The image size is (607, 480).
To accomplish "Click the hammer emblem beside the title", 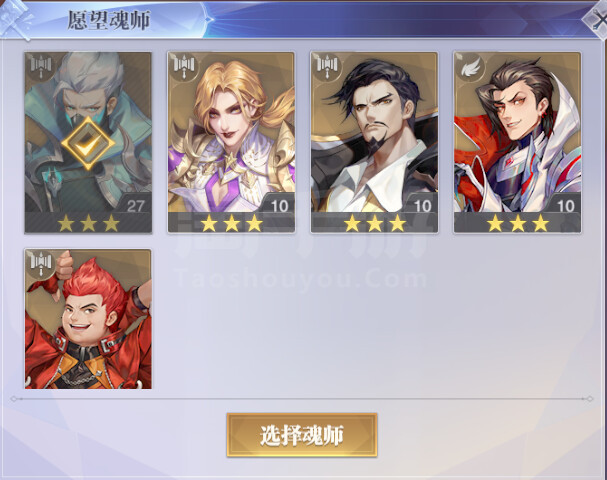I will pos(15,19).
